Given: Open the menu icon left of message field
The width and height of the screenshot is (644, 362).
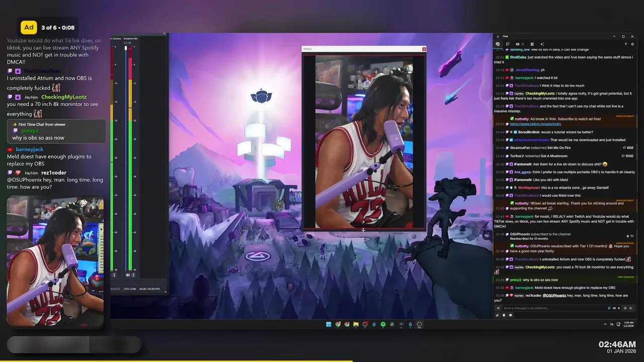Looking at the screenshot, I should [x=498, y=308].
